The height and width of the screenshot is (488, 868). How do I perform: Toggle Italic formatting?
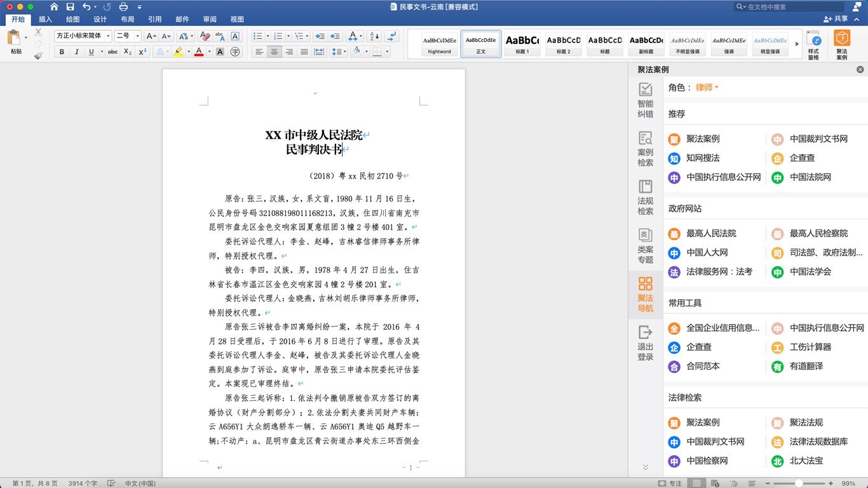point(77,52)
